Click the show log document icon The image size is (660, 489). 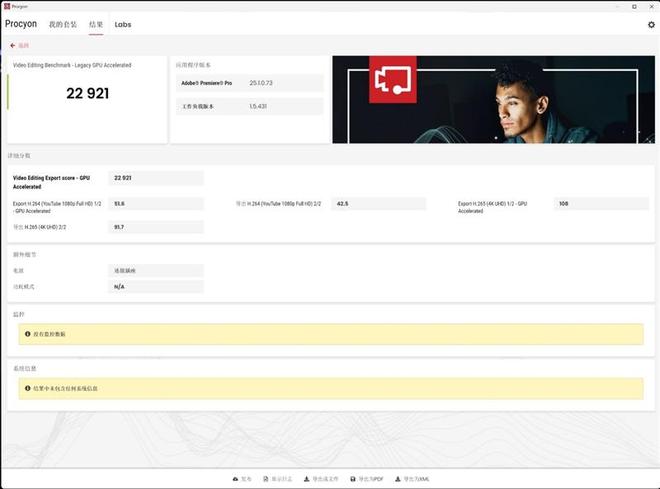265,479
